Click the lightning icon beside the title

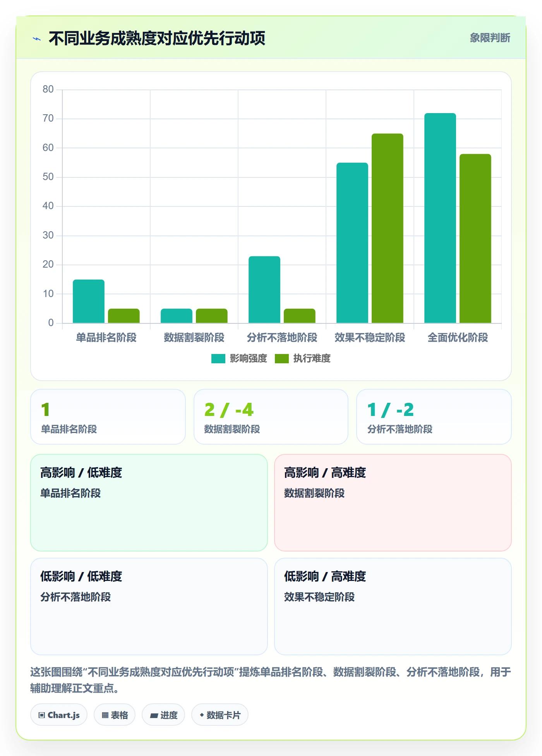37,39
